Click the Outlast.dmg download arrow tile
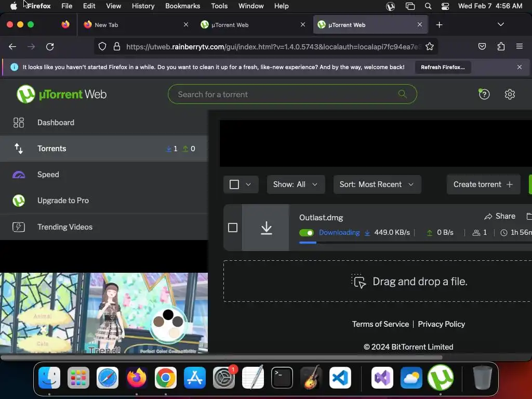 pos(266,228)
